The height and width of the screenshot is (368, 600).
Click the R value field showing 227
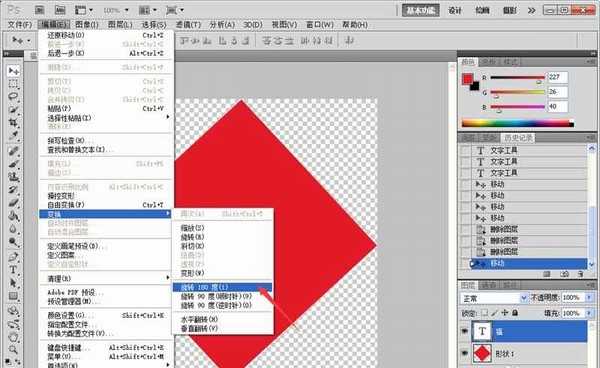[x=558, y=77]
